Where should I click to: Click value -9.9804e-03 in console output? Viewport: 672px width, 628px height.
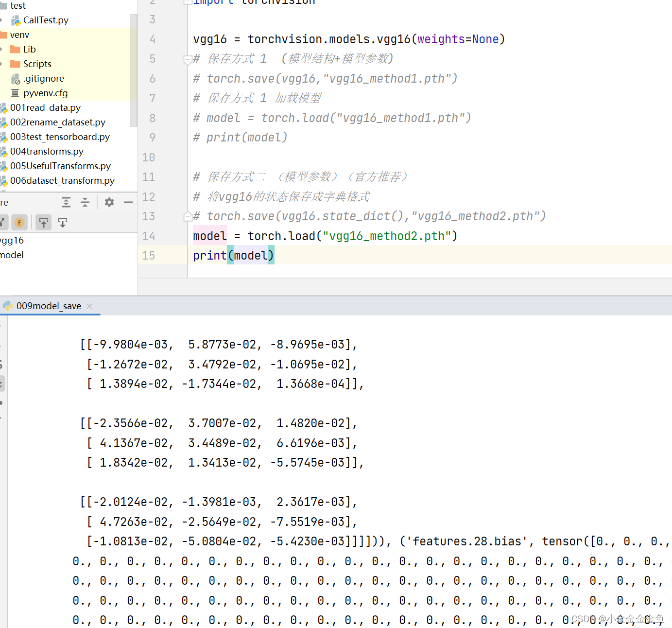point(130,345)
